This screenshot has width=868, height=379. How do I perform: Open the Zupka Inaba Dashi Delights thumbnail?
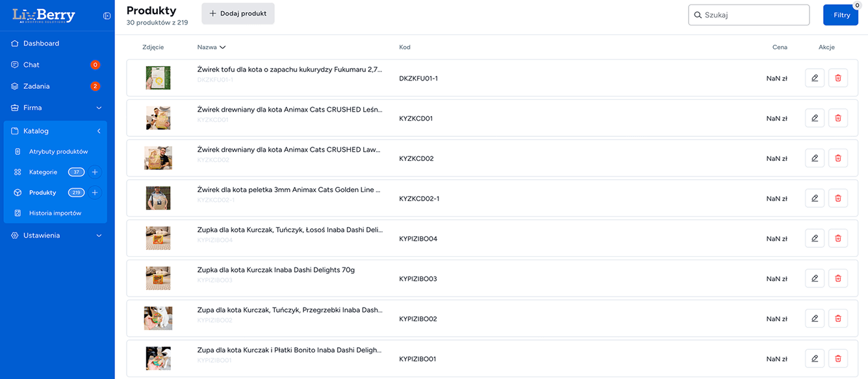click(x=158, y=278)
